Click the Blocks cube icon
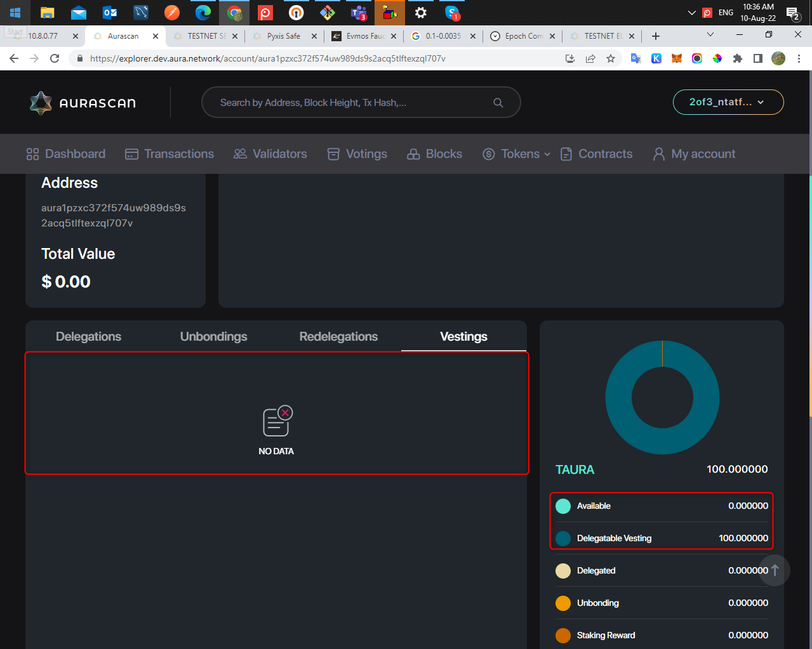The height and width of the screenshot is (649, 812). [x=414, y=153]
